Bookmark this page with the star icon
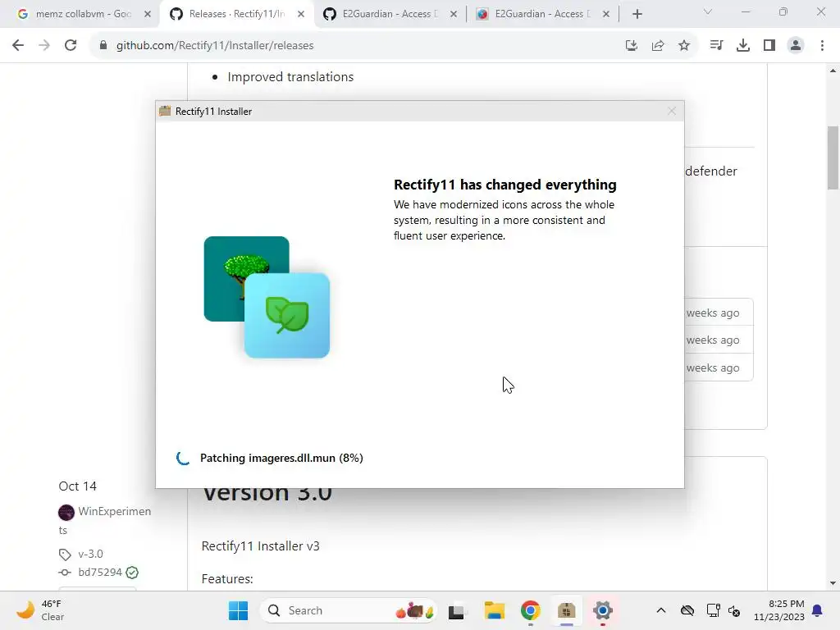Image resolution: width=840 pixels, height=630 pixels. pyautogui.click(x=684, y=46)
